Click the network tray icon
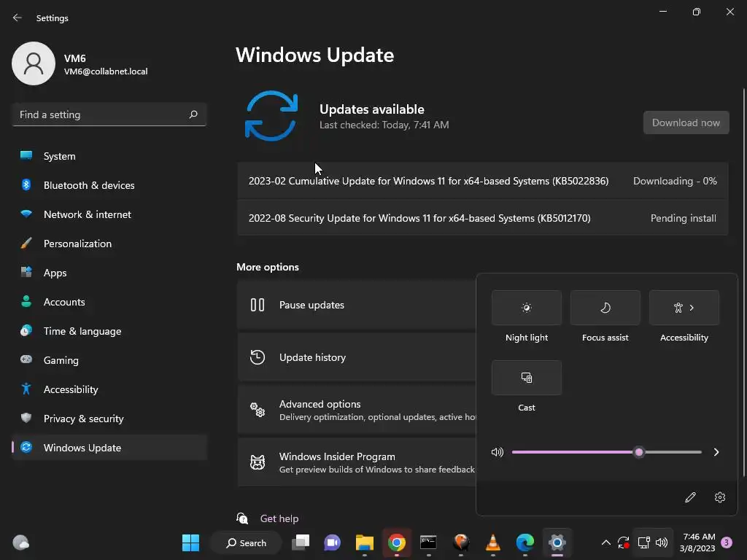Viewport: 747px width, 560px height. click(643, 542)
